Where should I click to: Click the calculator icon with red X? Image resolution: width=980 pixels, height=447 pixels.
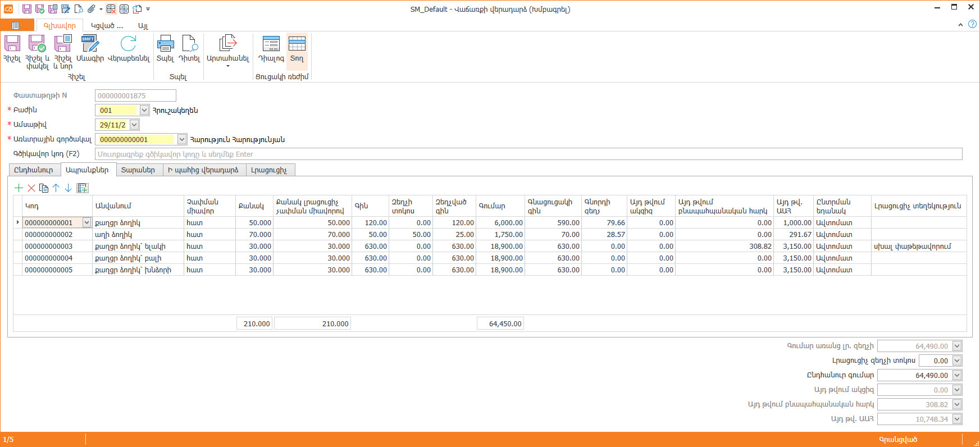click(111, 9)
